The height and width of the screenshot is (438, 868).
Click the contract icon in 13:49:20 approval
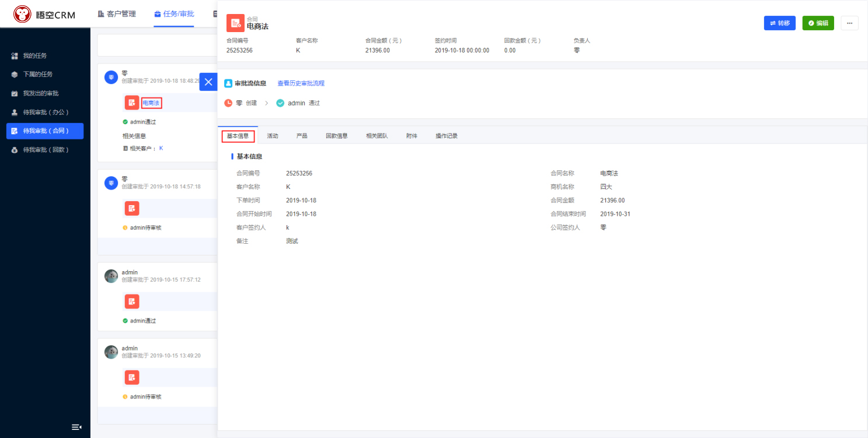pos(132,377)
